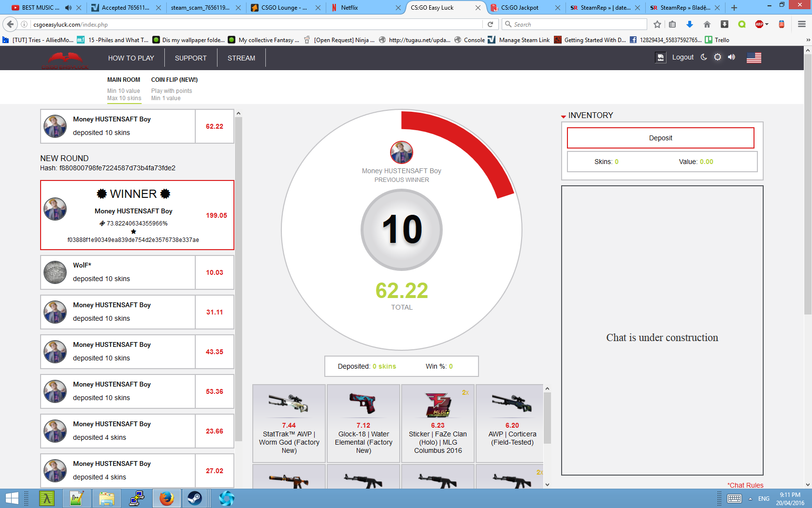Click the CSGO EasyLuck site logo
The width and height of the screenshot is (812, 508).
tap(65, 60)
